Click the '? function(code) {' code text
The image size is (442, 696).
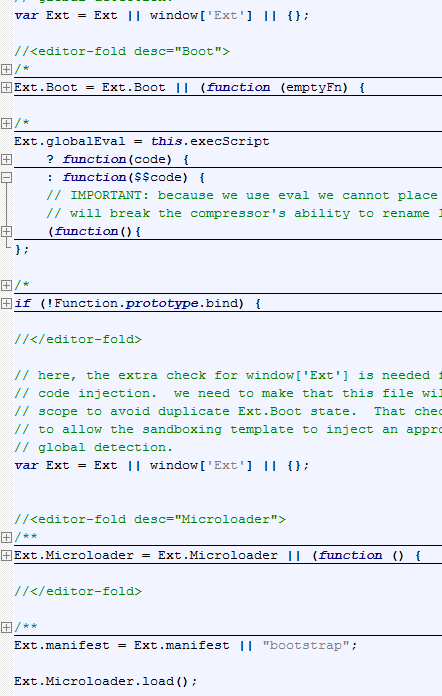click(118, 159)
